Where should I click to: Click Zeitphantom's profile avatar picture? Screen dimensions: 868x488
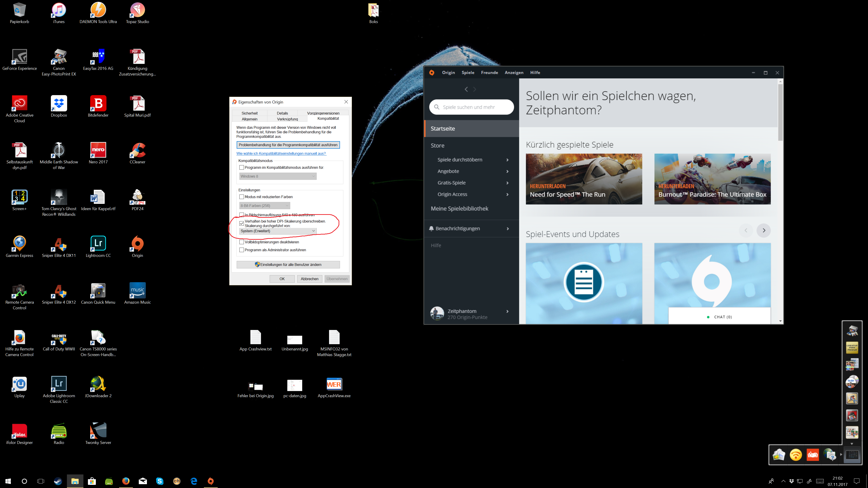coord(437,313)
